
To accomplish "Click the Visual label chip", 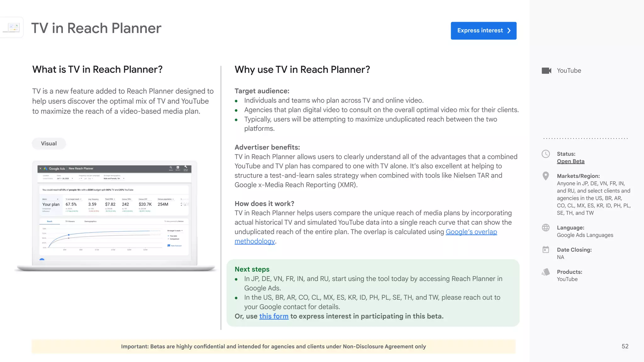I will click(49, 144).
